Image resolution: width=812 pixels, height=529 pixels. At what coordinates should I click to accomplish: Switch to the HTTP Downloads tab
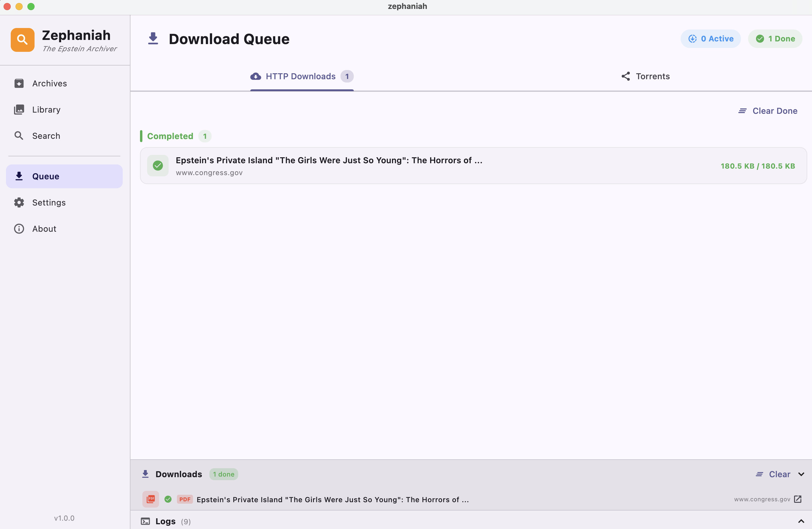(x=301, y=76)
